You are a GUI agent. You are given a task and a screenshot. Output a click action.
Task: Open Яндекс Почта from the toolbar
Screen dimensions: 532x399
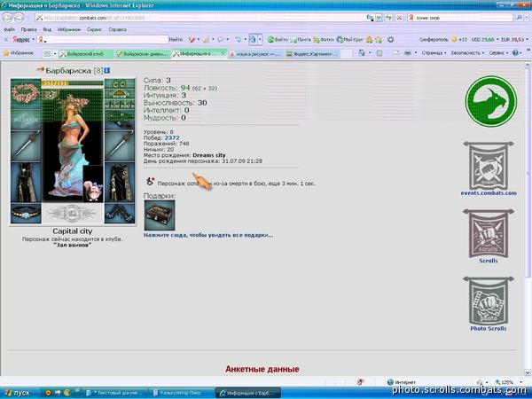[301, 40]
